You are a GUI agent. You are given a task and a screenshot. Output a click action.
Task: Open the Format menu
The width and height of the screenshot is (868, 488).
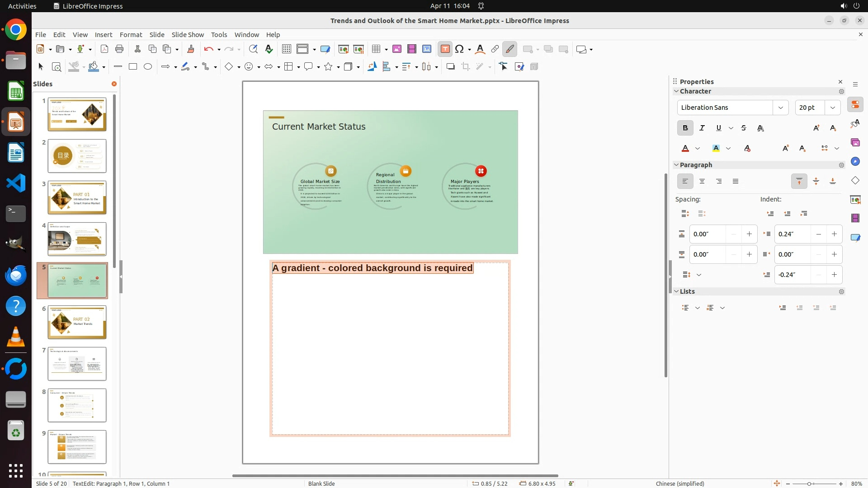coord(131,35)
